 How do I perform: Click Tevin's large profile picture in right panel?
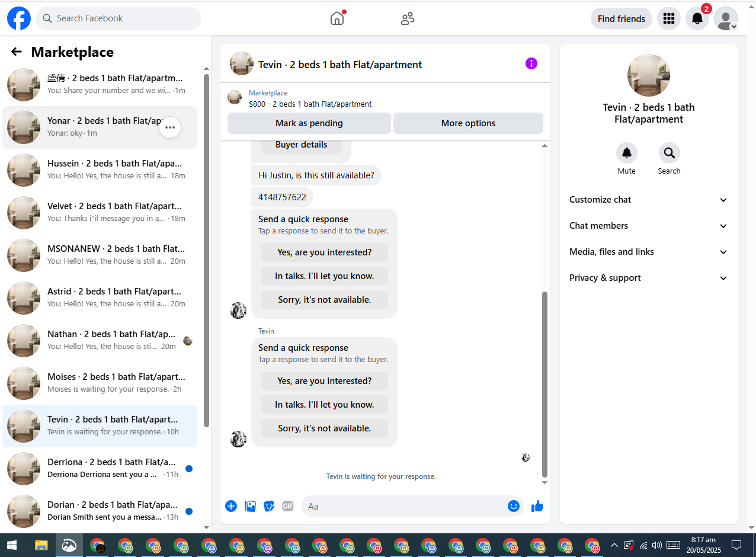pyautogui.click(x=649, y=75)
